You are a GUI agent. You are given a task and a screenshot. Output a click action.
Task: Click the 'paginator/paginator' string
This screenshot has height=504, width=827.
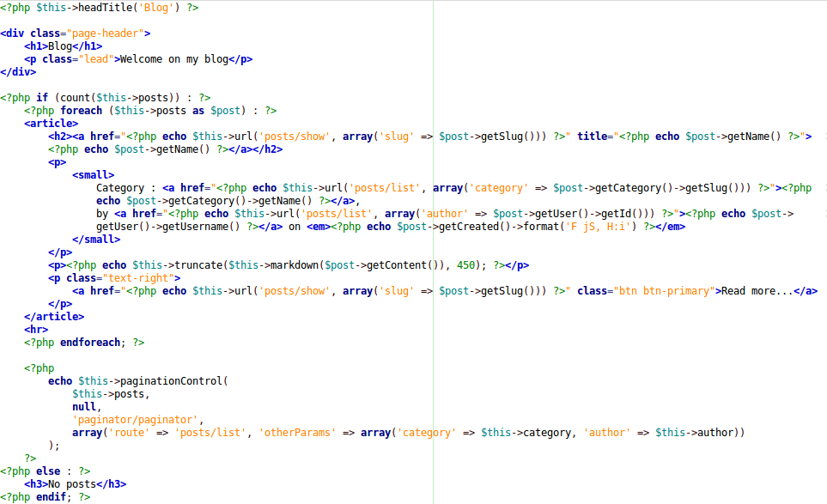(x=137, y=420)
